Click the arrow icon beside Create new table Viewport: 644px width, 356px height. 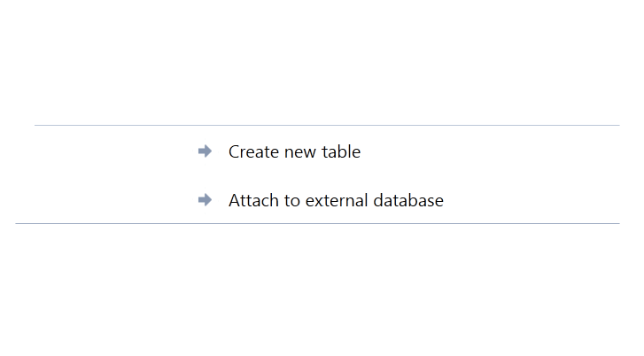coord(205,151)
